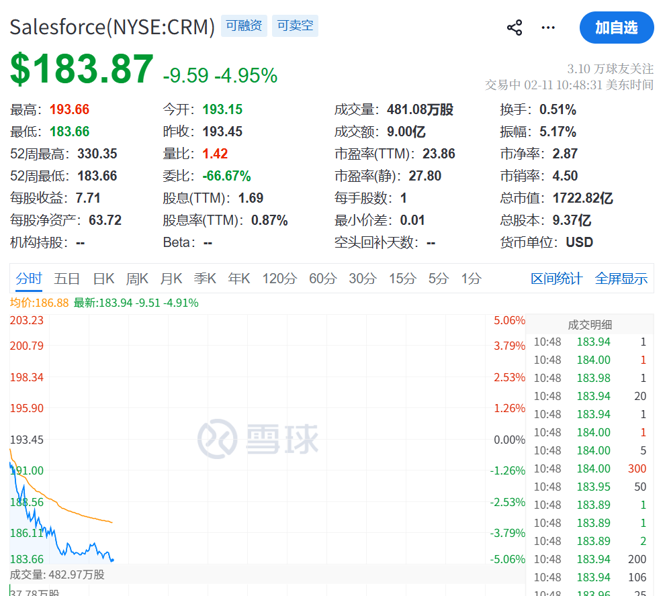Click 全屏显示 to view fullscreen
Screen dimensions: 667x596
(621, 279)
